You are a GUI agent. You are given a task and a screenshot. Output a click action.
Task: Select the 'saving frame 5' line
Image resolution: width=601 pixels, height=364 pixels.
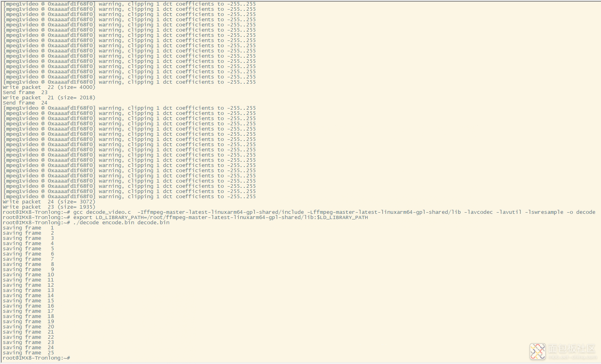tap(28, 249)
